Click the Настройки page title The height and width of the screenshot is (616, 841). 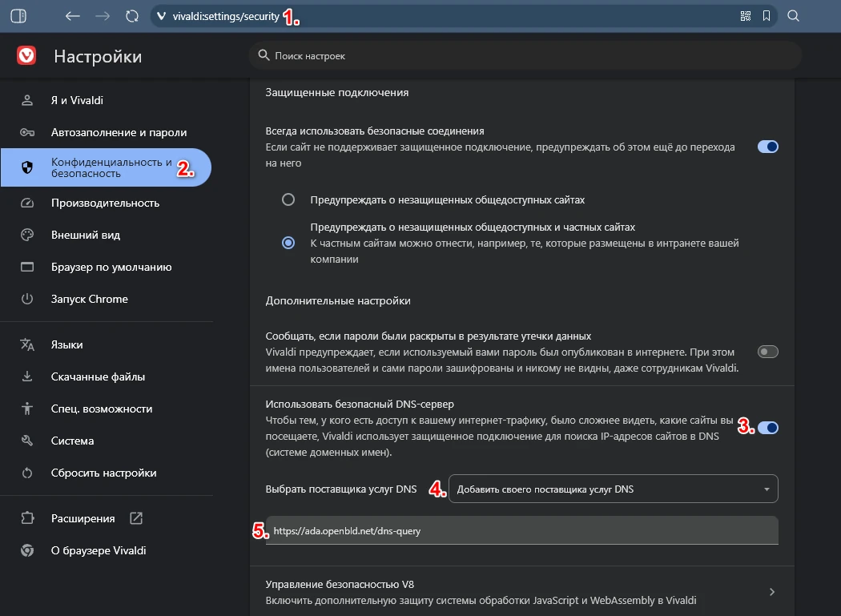[x=98, y=56]
